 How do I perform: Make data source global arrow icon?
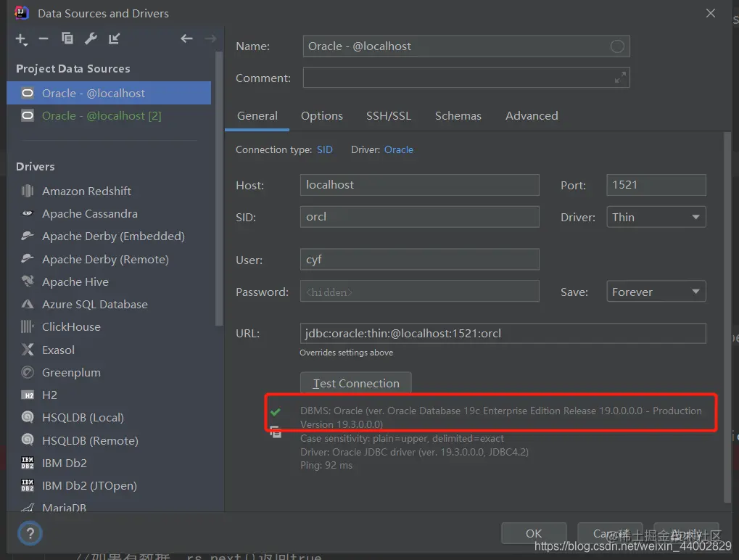click(115, 38)
